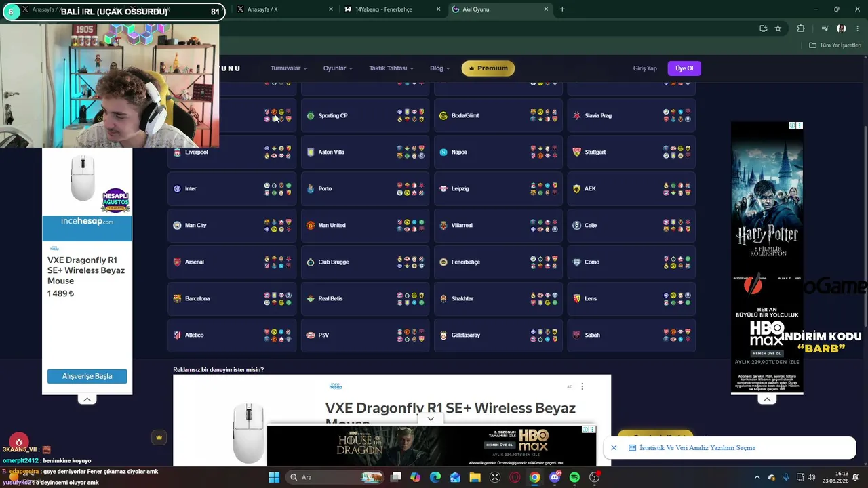Open the Chrome extensions puzzle icon

pyautogui.click(x=801, y=28)
